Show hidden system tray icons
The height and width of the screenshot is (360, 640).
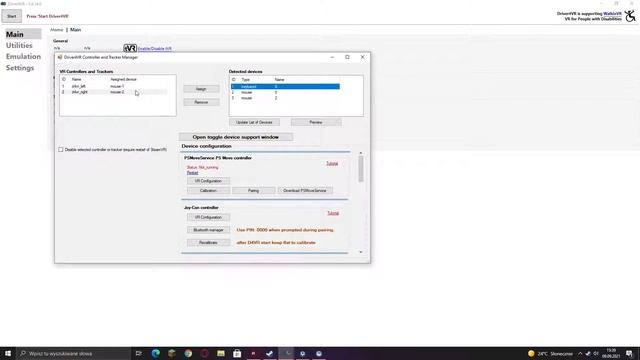(580, 353)
